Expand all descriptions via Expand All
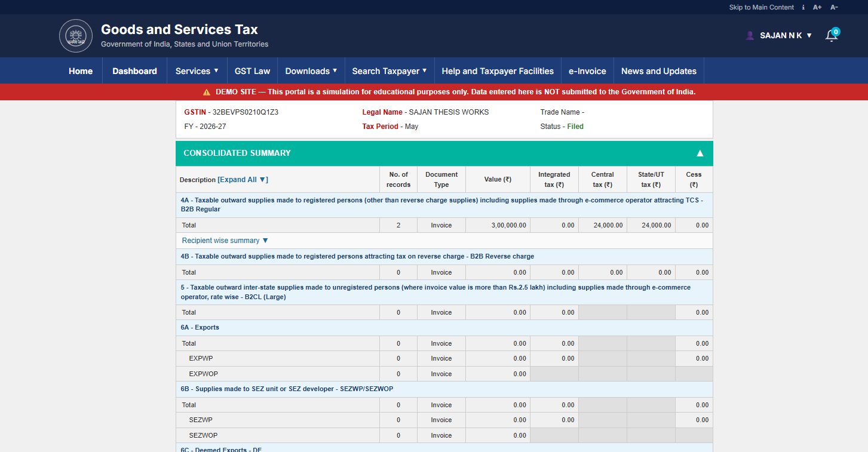This screenshot has width=868, height=452. pos(243,180)
